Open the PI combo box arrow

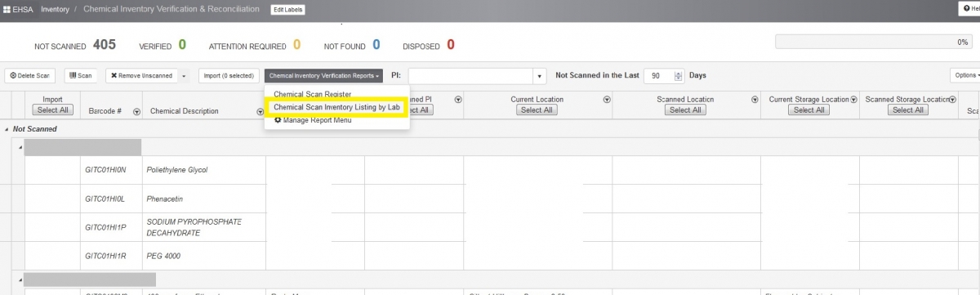(539, 76)
